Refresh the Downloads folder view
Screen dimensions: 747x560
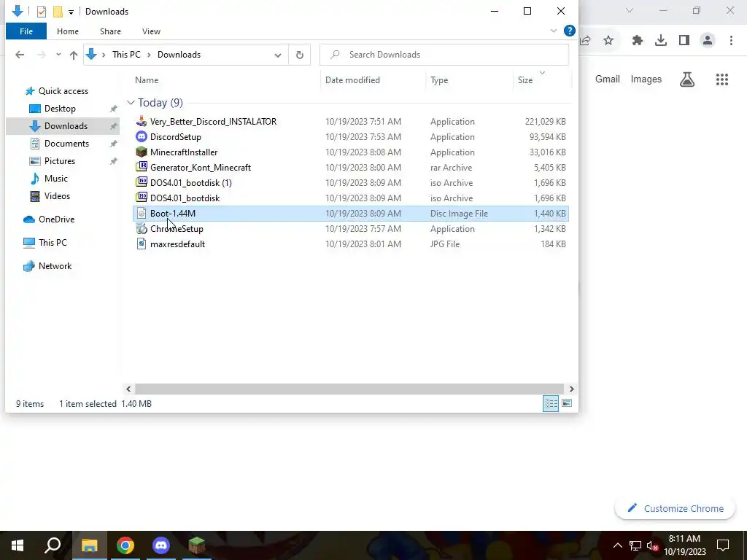pos(300,55)
